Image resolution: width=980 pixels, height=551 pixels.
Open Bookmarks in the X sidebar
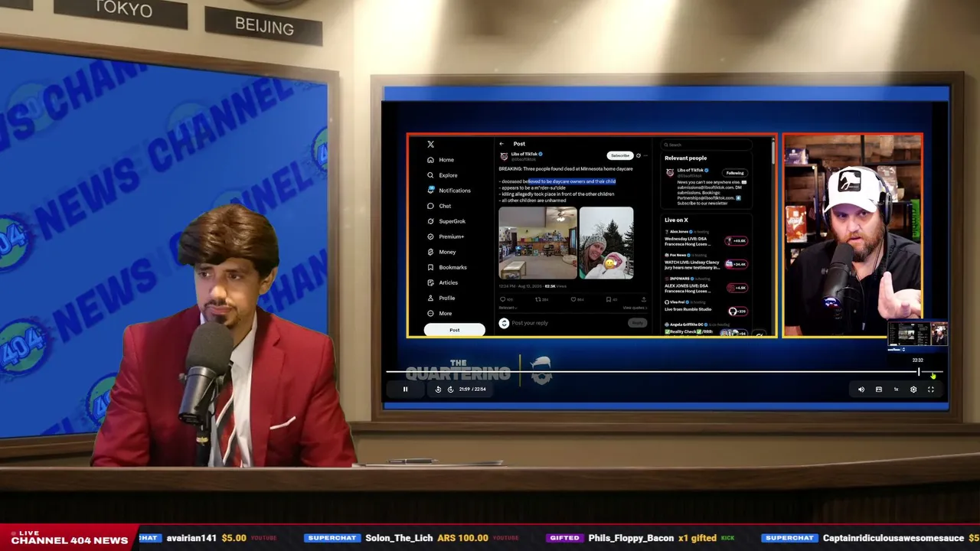447,267
